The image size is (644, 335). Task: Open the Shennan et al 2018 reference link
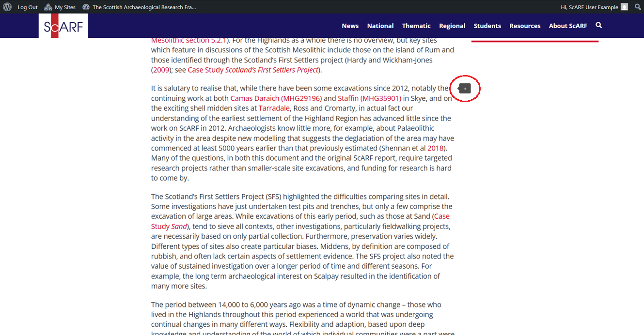[435, 148]
